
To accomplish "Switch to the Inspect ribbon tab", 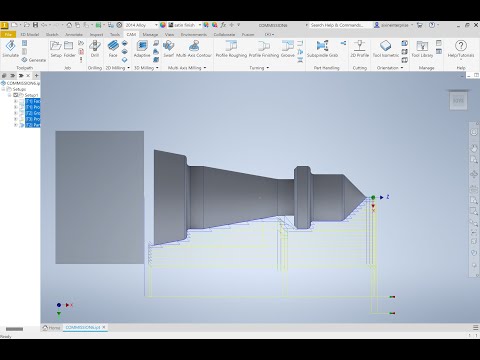I will point(96,34).
